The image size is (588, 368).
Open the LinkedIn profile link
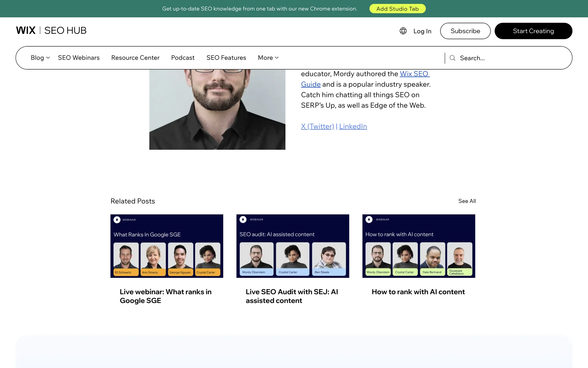(x=353, y=126)
